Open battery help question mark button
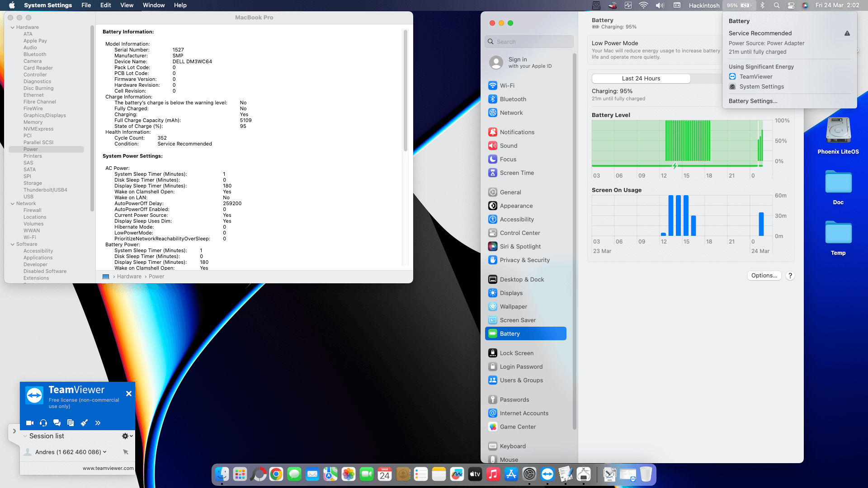This screenshot has height=488, width=868. point(790,276)
